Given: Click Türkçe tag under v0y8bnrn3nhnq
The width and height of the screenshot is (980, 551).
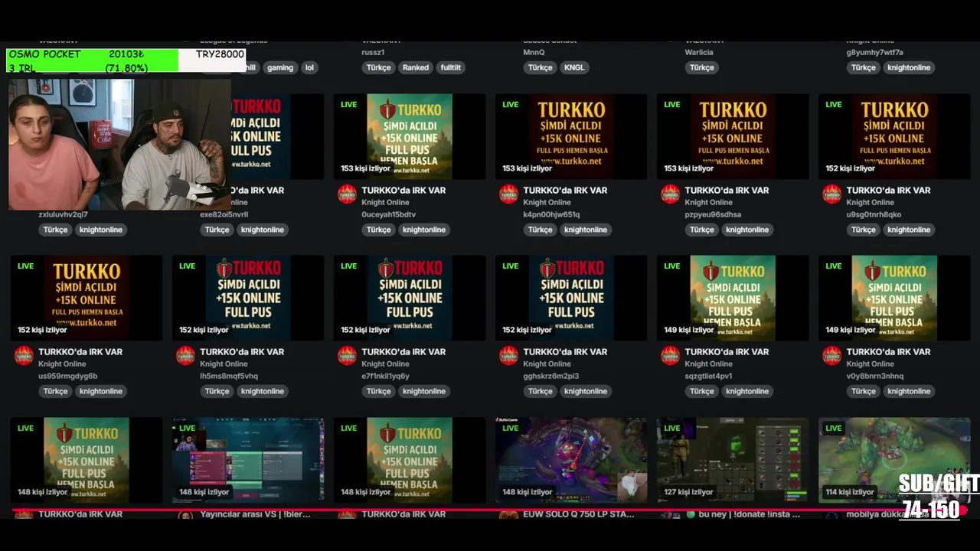Looking at the screenshot, I should click(x=863, y=391).
